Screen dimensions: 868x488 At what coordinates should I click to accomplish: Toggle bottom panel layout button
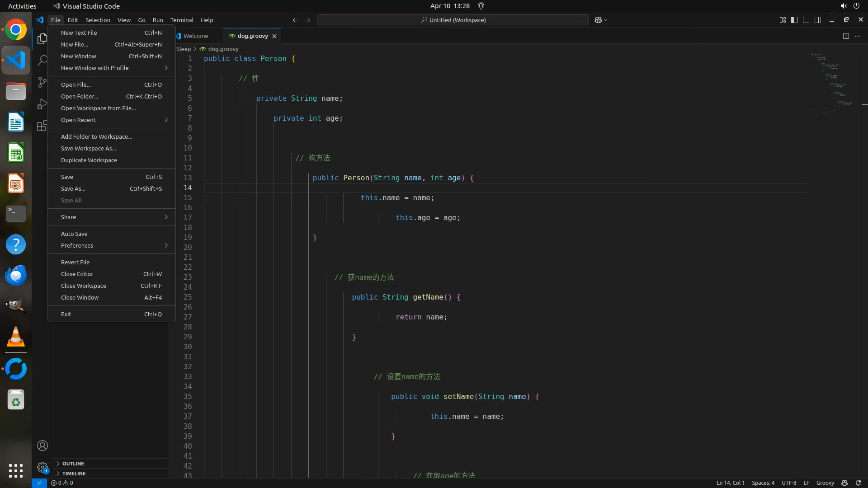pyautogui.click(x=806, y=20)
